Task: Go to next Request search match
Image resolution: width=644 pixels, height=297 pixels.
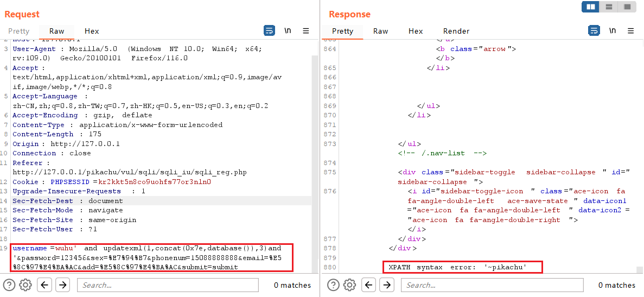Action: (62, 285)
